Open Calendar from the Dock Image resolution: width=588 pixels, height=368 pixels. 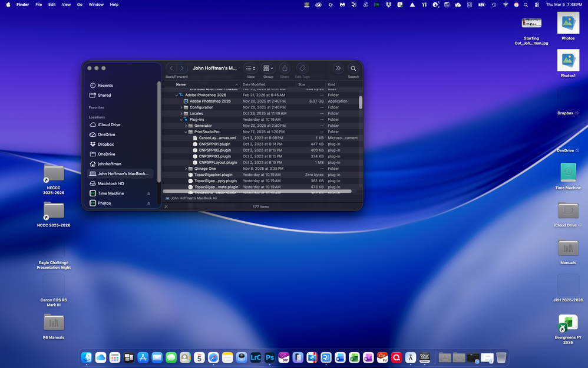[x=199, y=357]
